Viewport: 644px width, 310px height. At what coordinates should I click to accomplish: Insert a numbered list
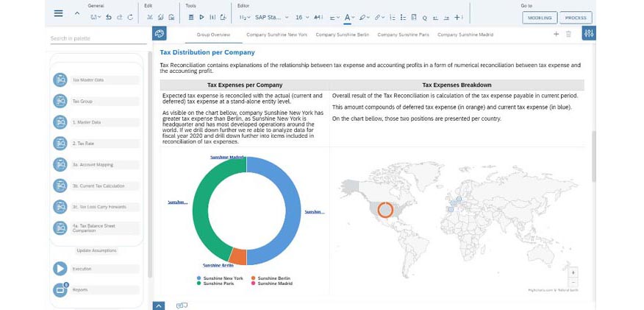393,17
